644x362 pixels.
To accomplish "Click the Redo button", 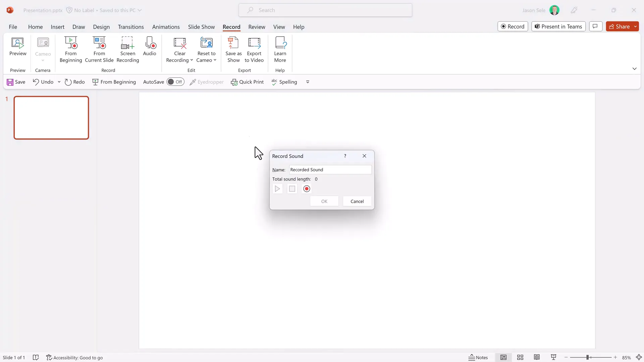I will point(75,82).
